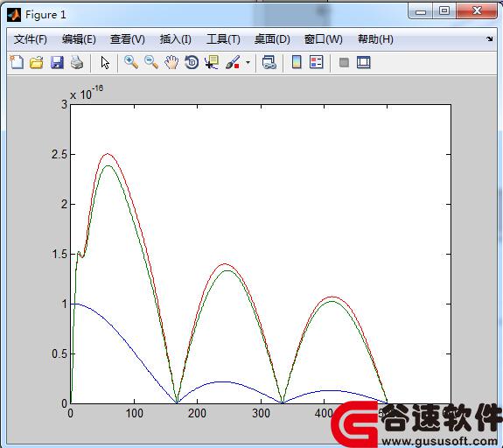Open file with the folder icon
Image resolution: width=503 pixels, height=448 pixels.
coord(37,62)
